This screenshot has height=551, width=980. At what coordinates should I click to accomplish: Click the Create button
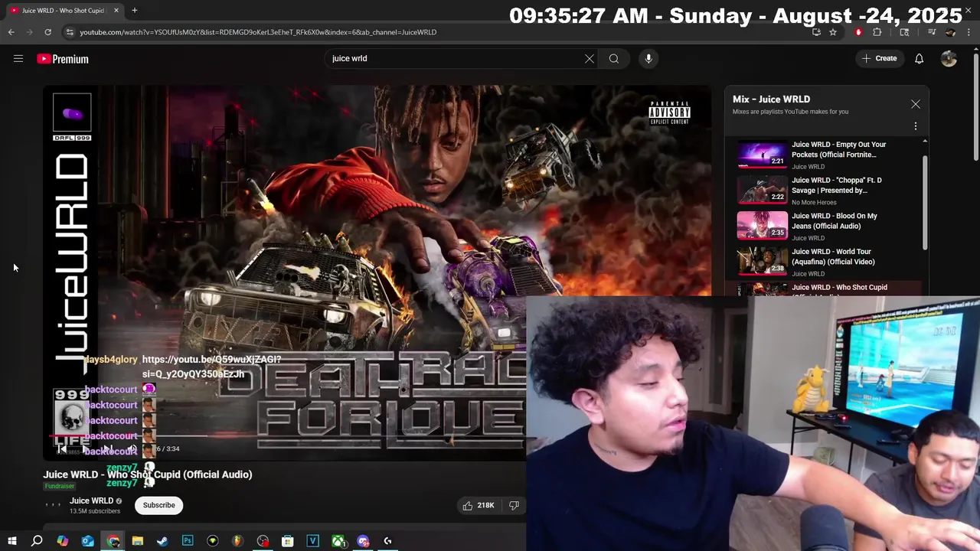(879, 58)
